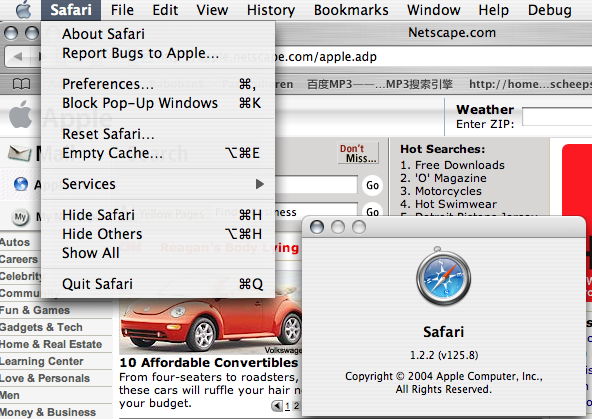Open the Debug menu
The width and height of the screenshot is (592, 419).
tap(549, 10)
